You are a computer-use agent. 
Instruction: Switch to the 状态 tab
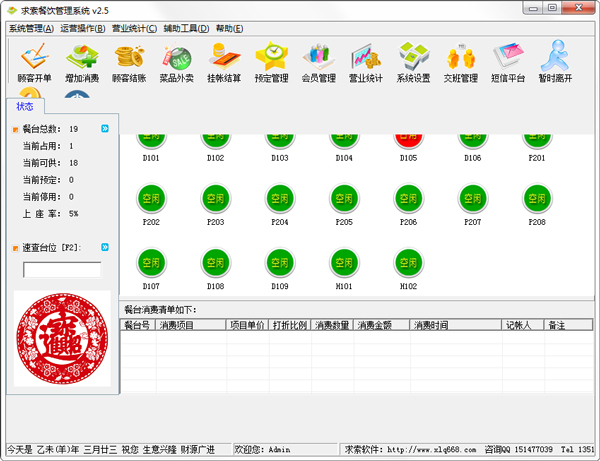(x=25, y=105)
